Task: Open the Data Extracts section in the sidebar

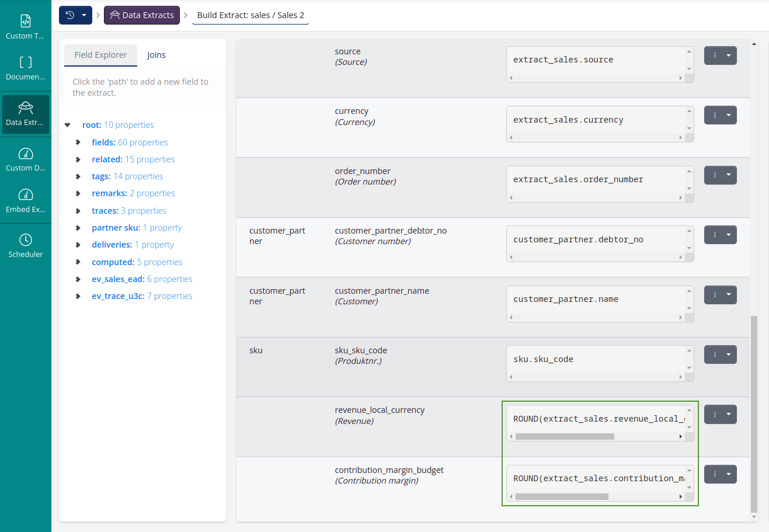Action: click(x=25, y=113)
